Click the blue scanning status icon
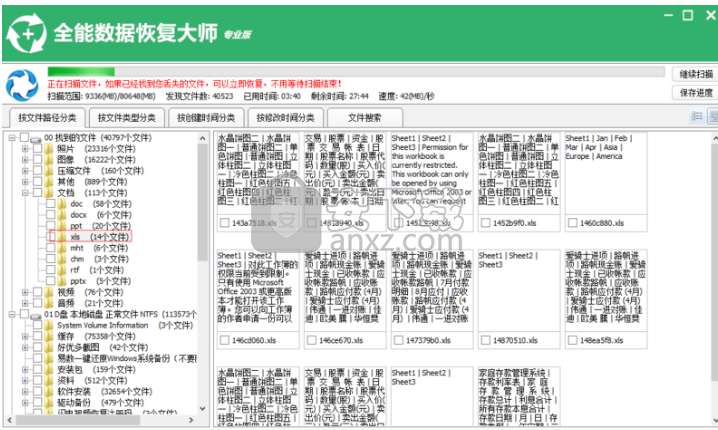Viewport: 718px width, 430px height. pos(22,85)
